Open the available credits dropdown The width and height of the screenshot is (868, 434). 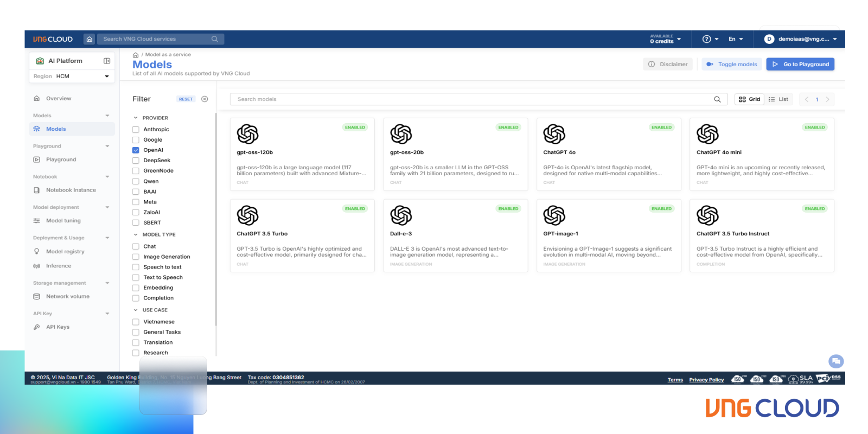[x=665, y=39]
